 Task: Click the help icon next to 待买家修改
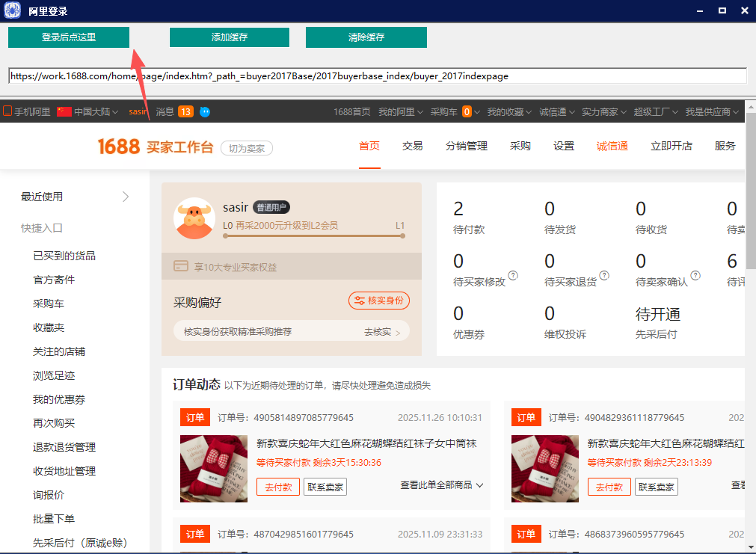tap(513, 276)
